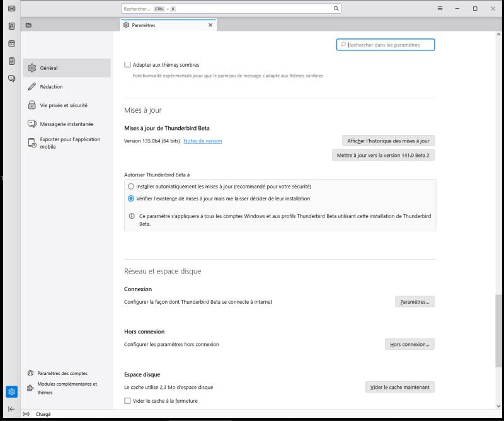Click the blue Settings gear icon
The height and width of the screenshot is (421, 504).
coord(11,392)
